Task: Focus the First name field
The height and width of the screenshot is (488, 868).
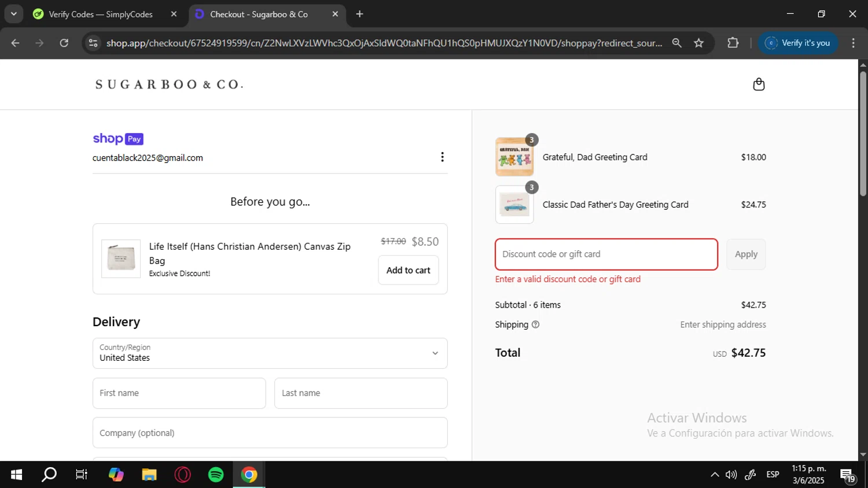Action: [x=179, y=393]
